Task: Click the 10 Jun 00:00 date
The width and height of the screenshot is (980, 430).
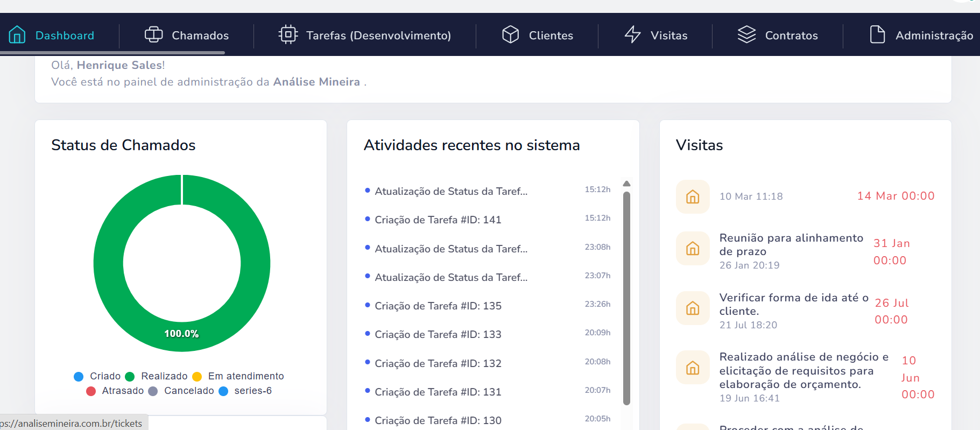Action: click(918, 377)
